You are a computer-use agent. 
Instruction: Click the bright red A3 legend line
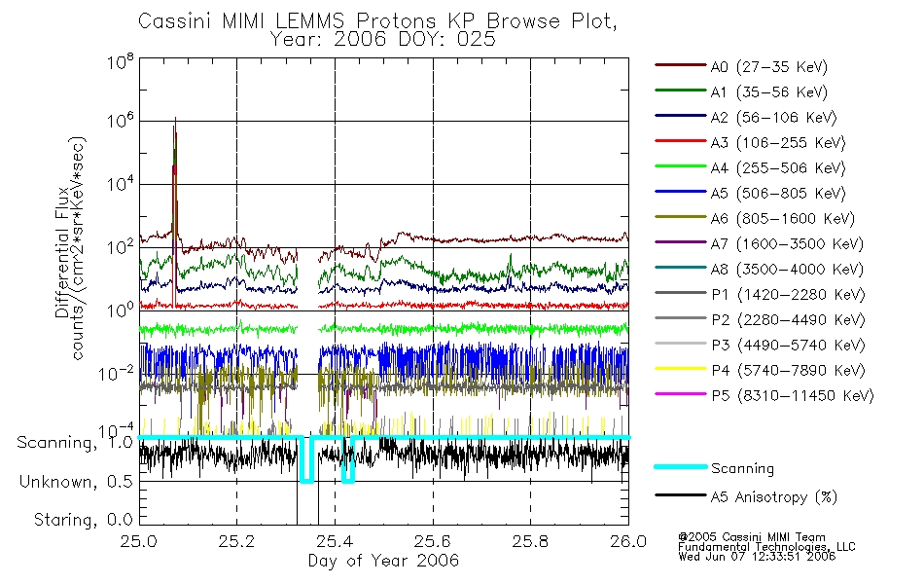[680, 141]
